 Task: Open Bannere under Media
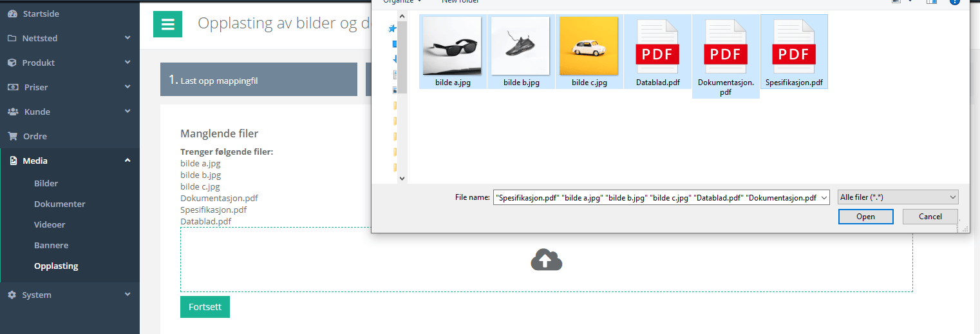52,245
